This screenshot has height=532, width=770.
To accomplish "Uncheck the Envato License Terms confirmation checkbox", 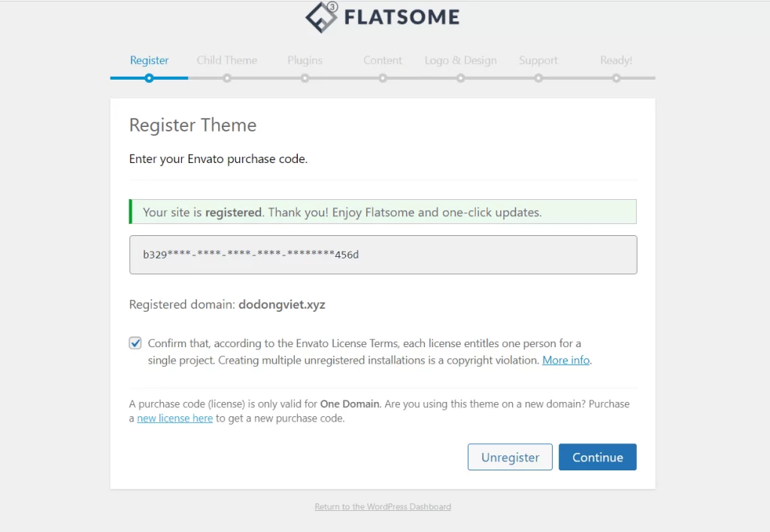I will (x=135, y=343).
